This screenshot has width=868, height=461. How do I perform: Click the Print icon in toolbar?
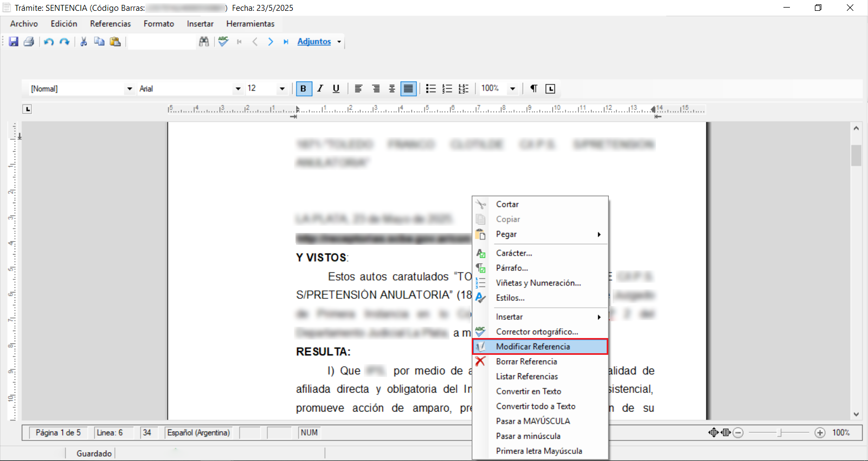click(29, 42)
